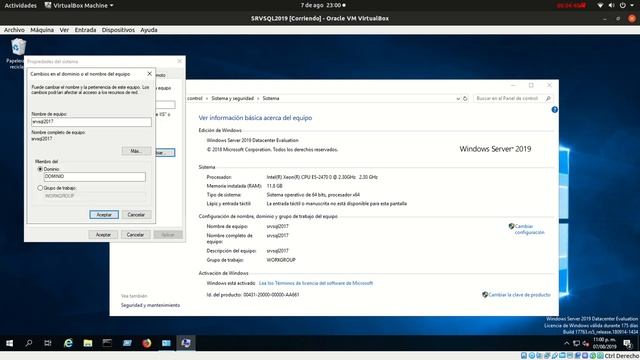Screen dimensions: 640x360
Task: Open Cambiar la clave de producto link
Action: 519,295
